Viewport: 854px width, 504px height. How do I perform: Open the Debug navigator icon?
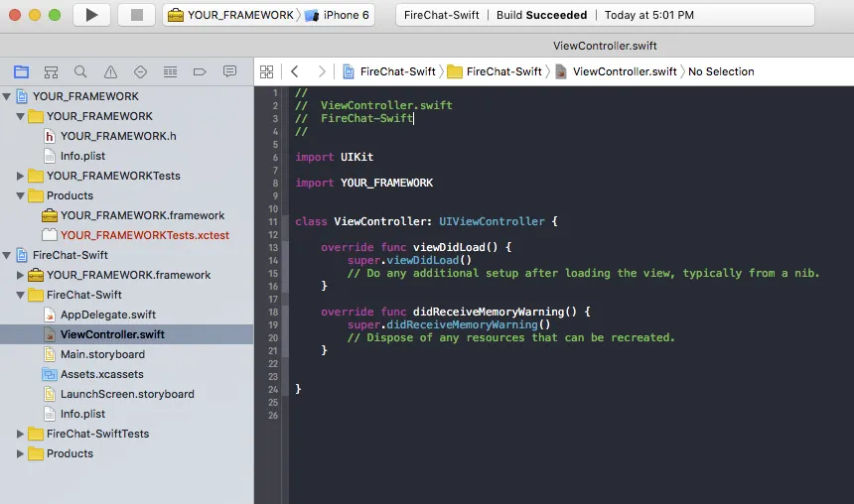click(x=171, y=71)
